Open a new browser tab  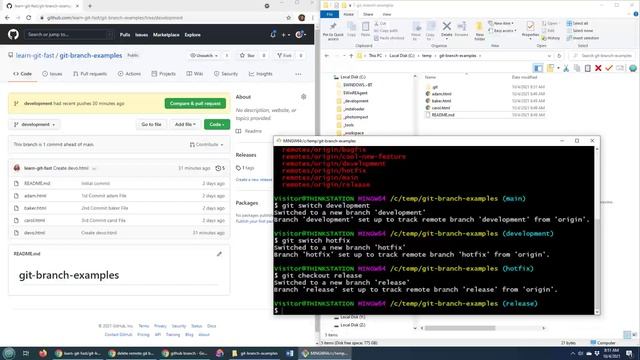click(x=90, y=6)
